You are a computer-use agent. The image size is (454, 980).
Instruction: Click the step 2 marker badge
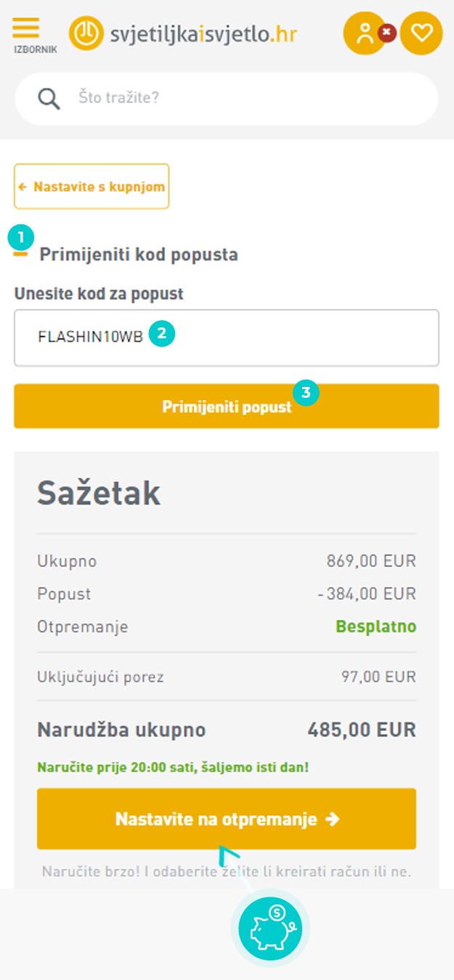click(x=162, y=334)
